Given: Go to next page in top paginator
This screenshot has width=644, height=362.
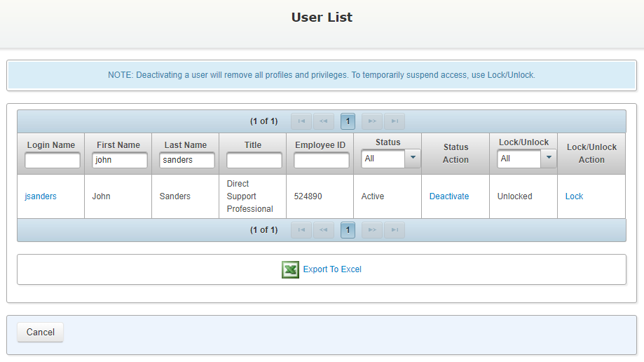Looking at the screenshot, I should [x=372, y=121].
